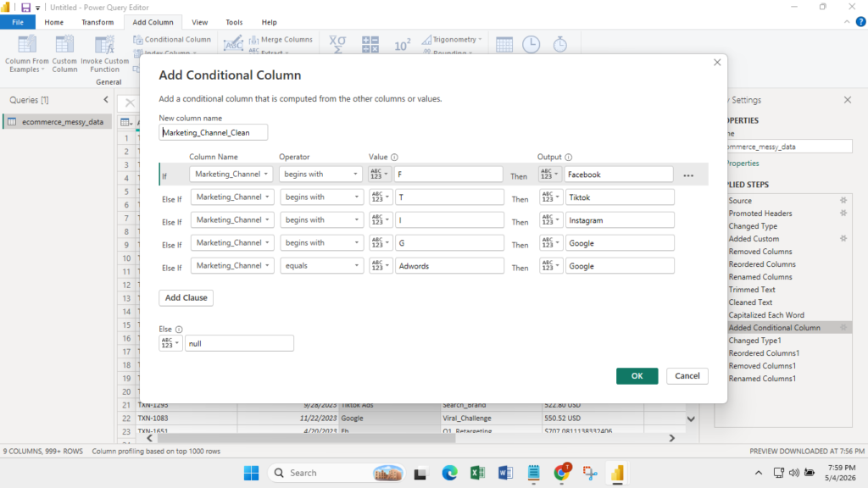Click the taskbar Search box
The height and width of the screenshot is (488, 868).
coord(337,473)
